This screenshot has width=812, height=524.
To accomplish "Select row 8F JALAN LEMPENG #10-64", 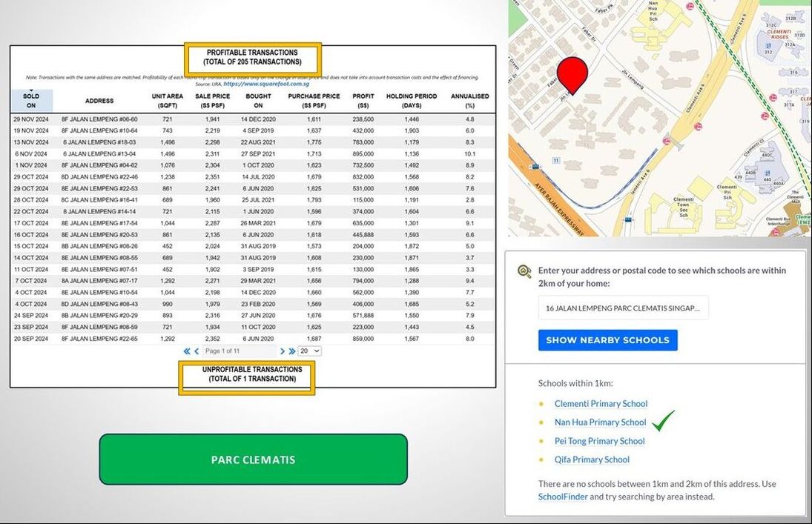I will [x=253, y=130].
